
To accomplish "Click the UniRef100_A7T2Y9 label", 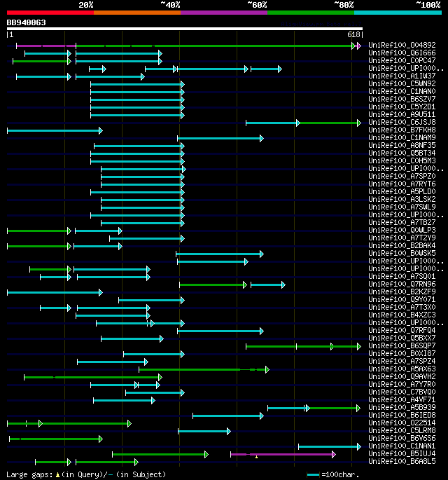I will click(x=402, y=238).
